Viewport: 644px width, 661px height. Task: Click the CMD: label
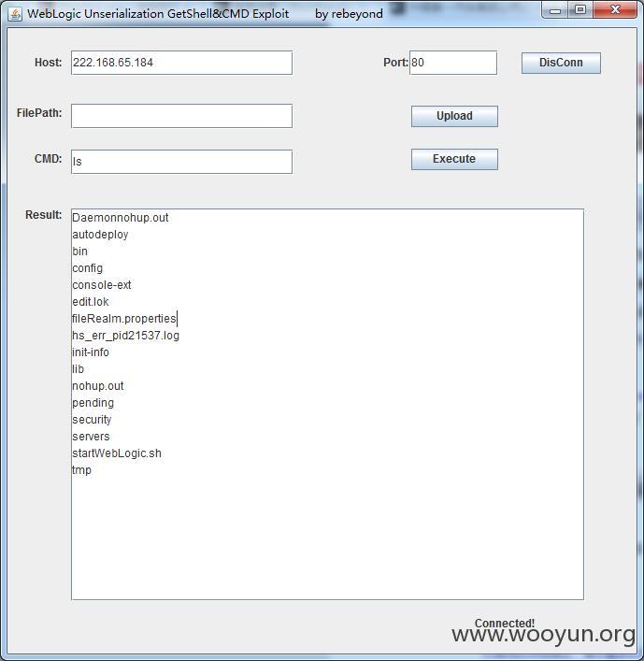pos(49,159)
